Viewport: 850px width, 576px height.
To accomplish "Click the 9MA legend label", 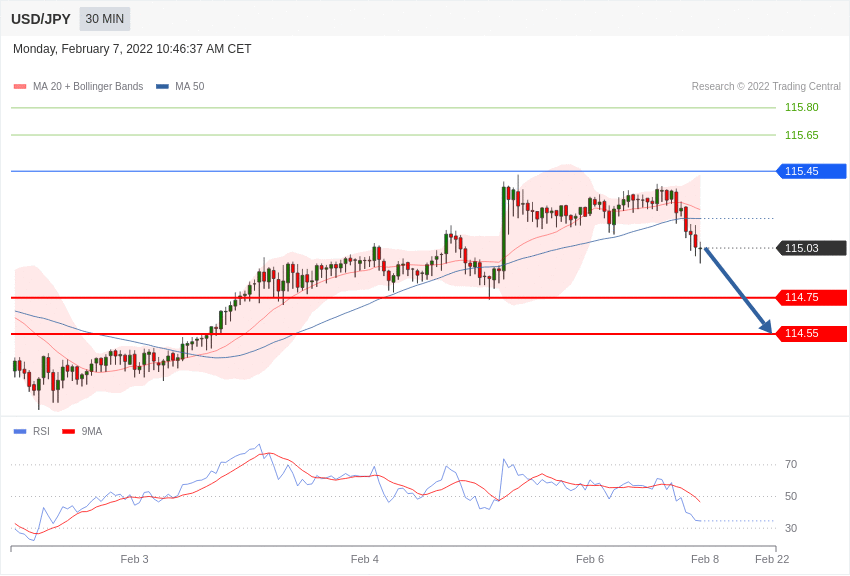I will tap(92, 431).
